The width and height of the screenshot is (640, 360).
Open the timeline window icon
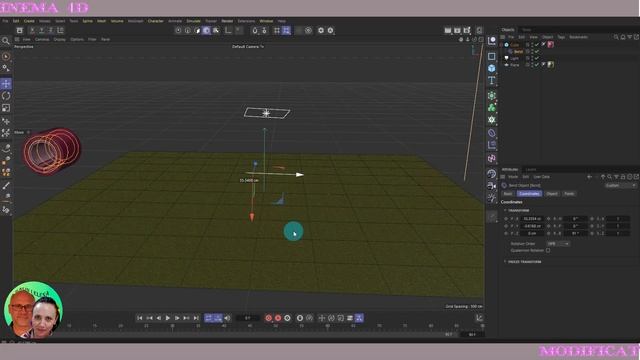pos(479,318)
